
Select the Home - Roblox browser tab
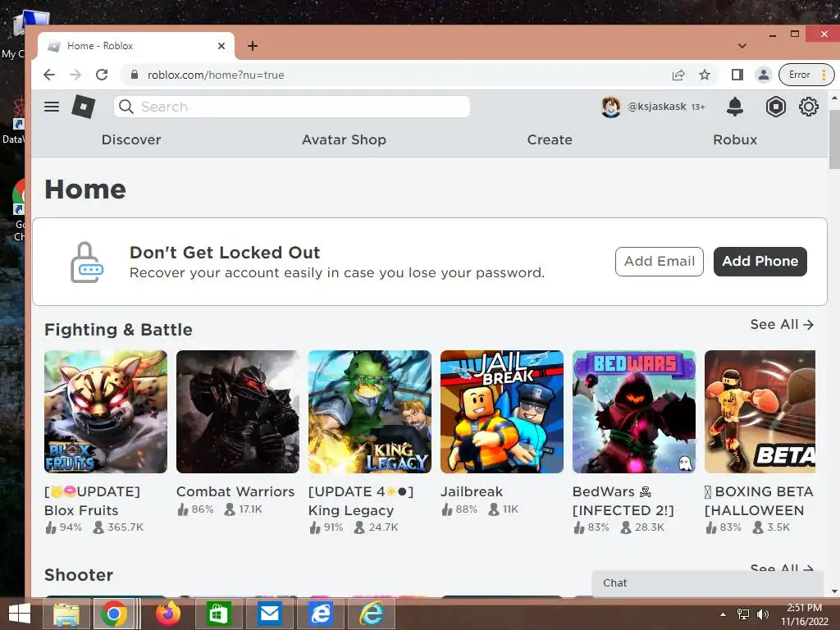click(136, 46)
